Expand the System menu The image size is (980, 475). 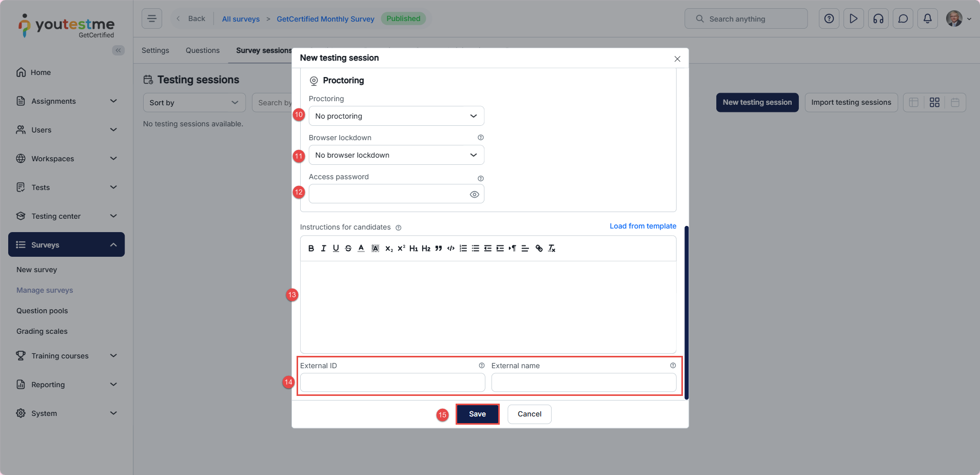[67, 413]
